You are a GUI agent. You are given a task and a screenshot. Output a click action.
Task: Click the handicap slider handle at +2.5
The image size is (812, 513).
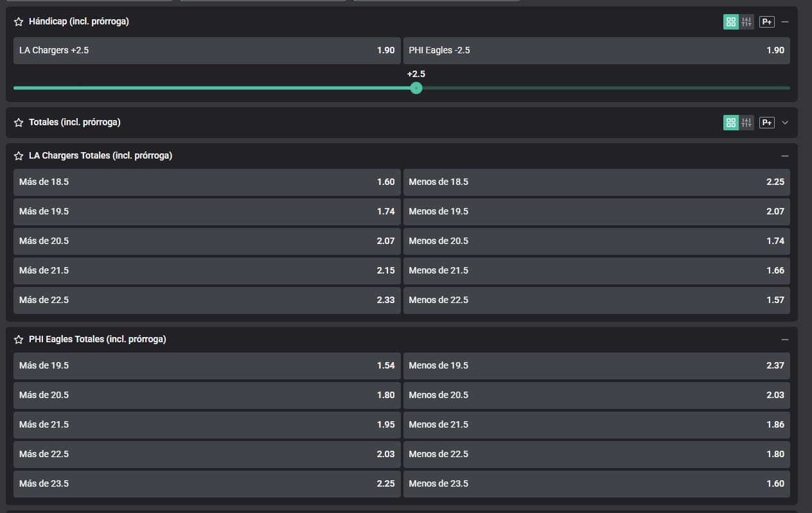tap(416, 88)
